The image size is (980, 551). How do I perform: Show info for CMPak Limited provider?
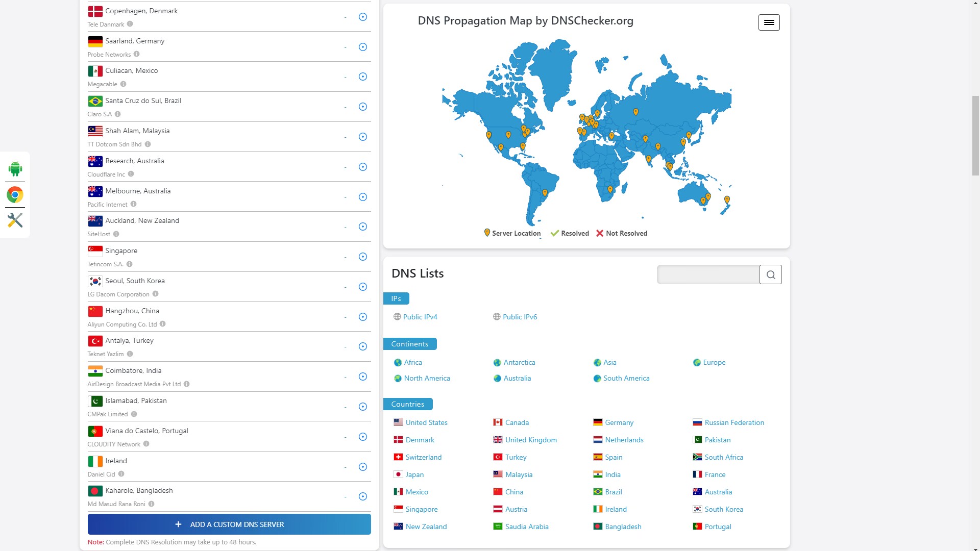tap(134, 414)
